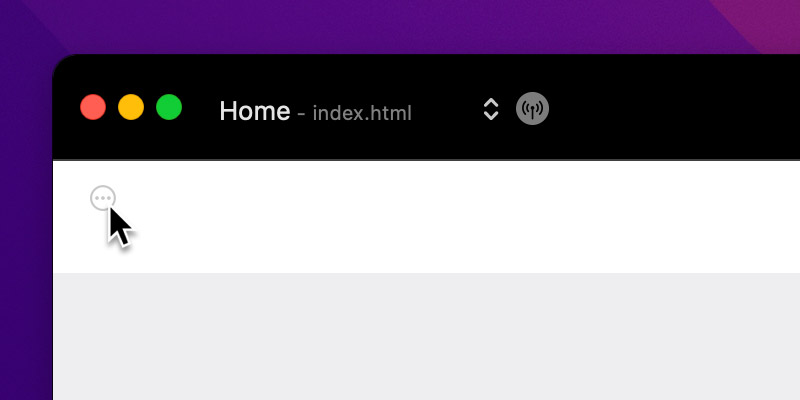Click the lower chevron of the page switcher
The height and width of the screenshot is (400, 800).
pyautogui.click(x=490, y=116)
